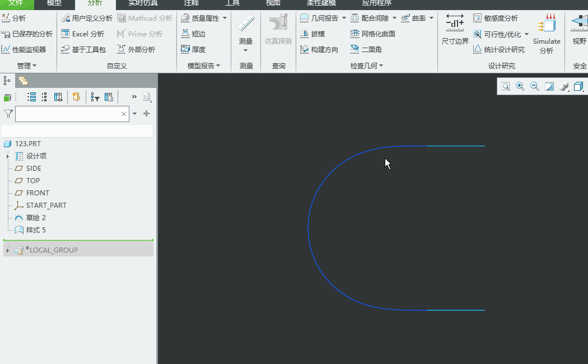This screenshot has width=588, height=364.
Task: Open 构建方向 build direction analysis
Action: point(319,49)
